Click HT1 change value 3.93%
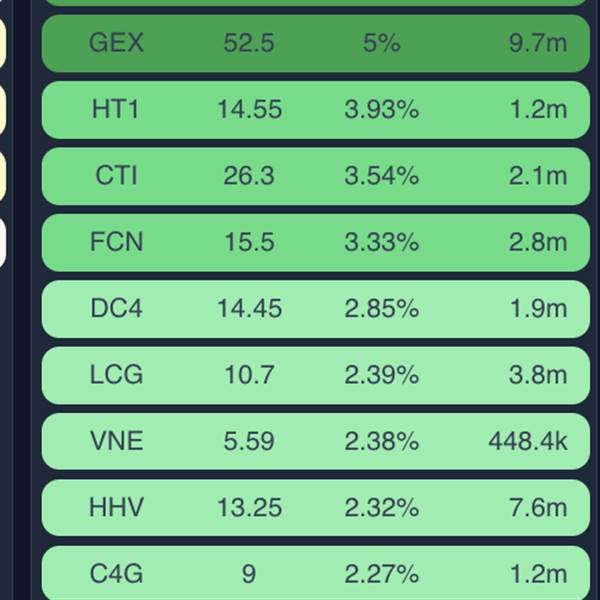This screenshot has width=600, height=600. click(382, 109)
